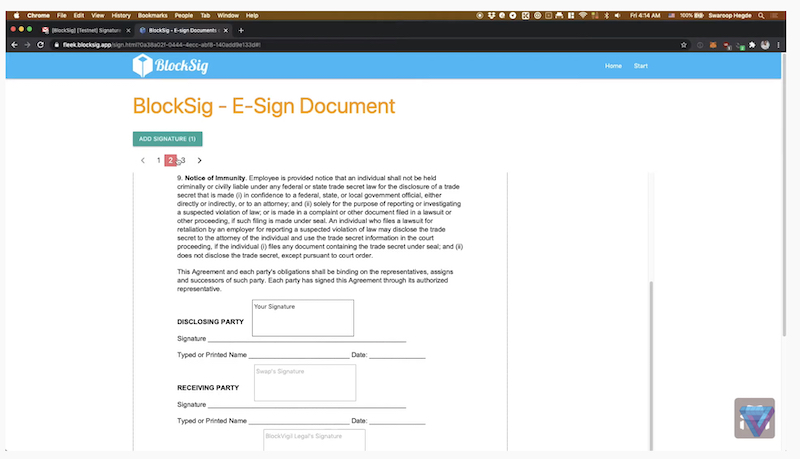800x459 pixels.
Task: Click the battery status icon
Action: pos(698,15)
